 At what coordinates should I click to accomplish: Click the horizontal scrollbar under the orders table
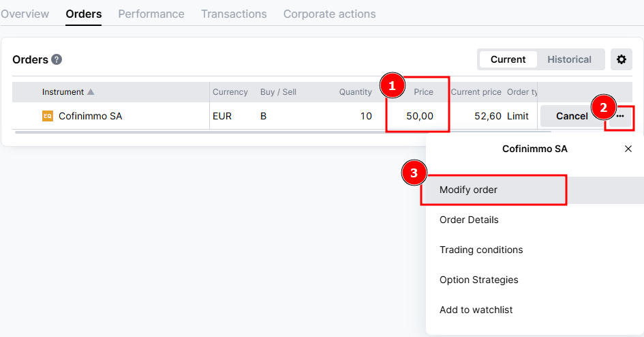pyautogui.click(x=273, y=132)
